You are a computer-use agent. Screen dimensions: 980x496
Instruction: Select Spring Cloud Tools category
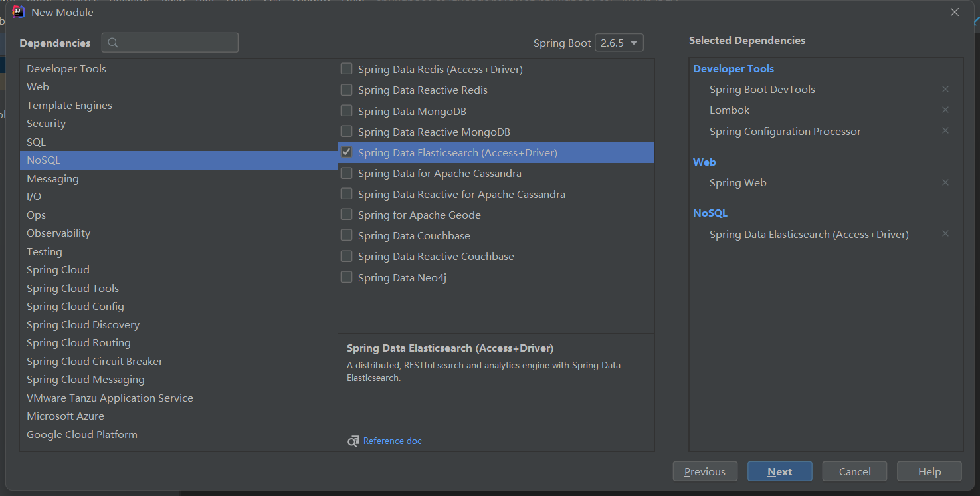(x=179, y=288)
